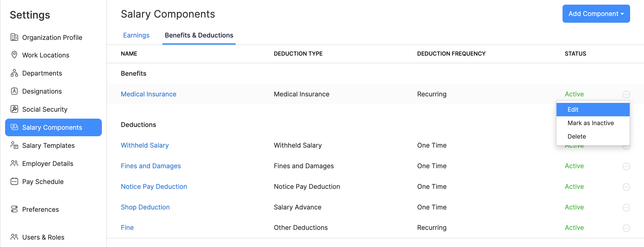
Task: Choose Mark as Inactive option
Action: pyautogui.click(x=591, y=123)
